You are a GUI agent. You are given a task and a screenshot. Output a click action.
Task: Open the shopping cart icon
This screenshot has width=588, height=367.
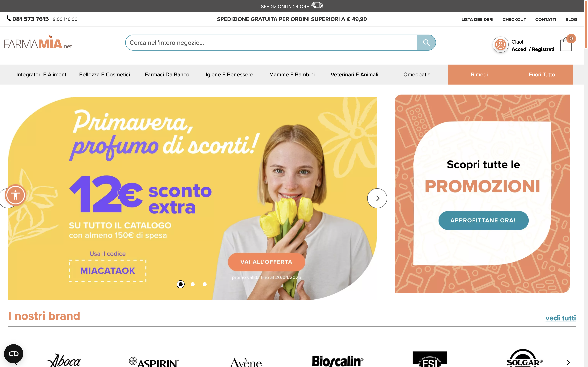[566, 45]
